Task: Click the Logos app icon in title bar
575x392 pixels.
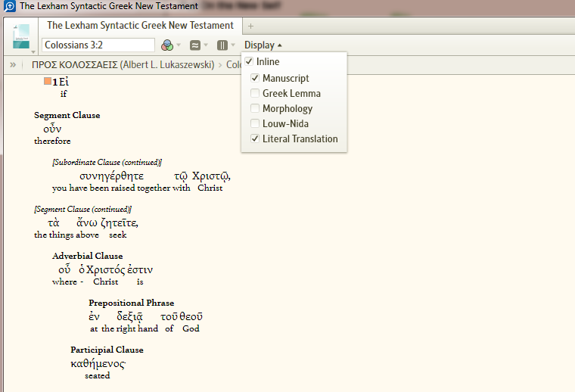Action: pos(10,6)
